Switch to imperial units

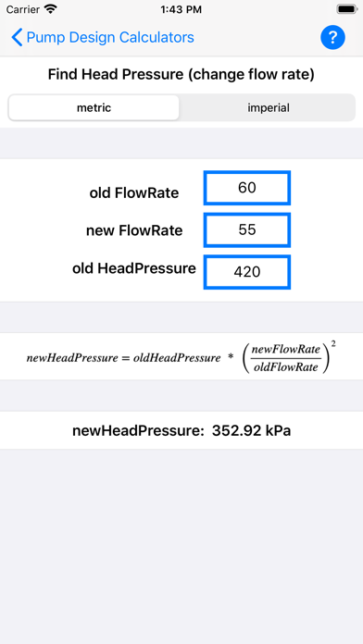coord(268,107)
